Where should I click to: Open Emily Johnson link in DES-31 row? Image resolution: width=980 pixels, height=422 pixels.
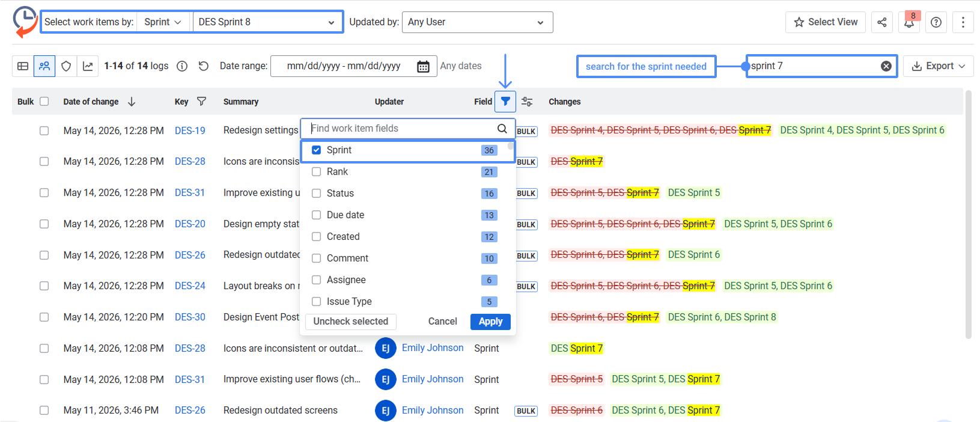pos(433,379)
